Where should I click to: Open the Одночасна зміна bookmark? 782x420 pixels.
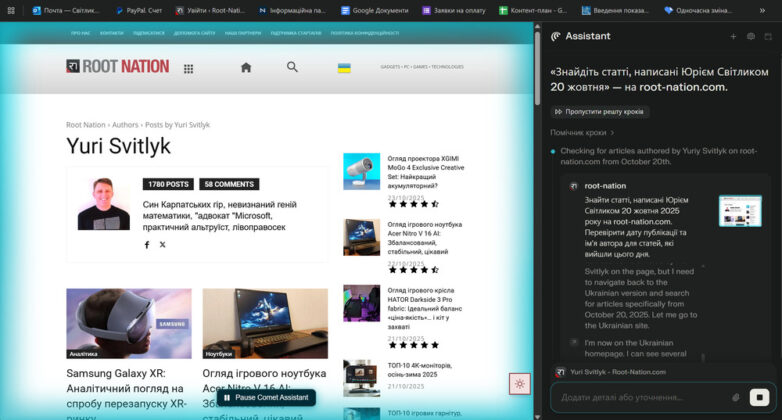click(698, 10)
